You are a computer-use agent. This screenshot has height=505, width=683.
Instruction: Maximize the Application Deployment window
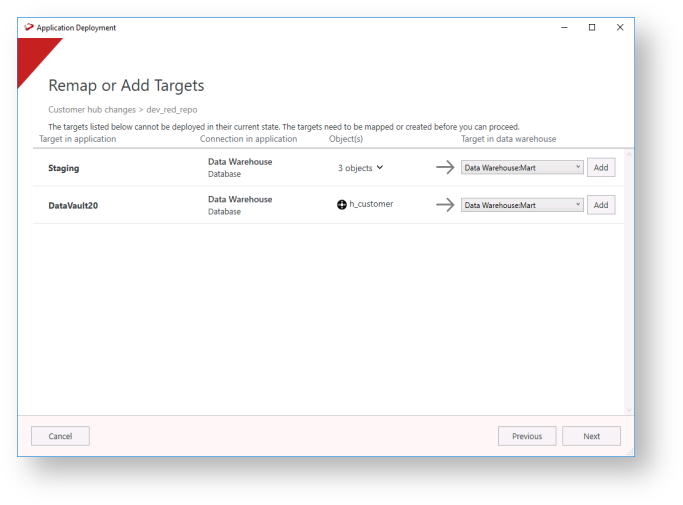pyautogui.click(x=592, y=28)
